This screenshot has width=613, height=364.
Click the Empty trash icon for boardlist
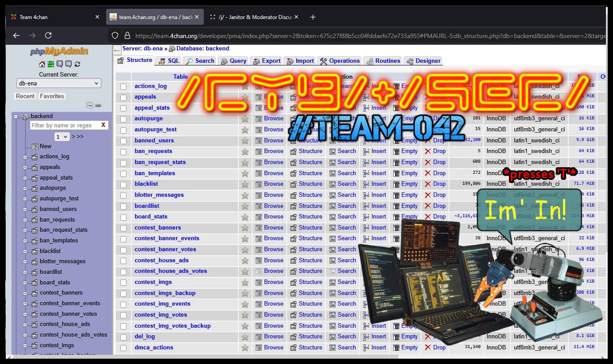(396, 206)
